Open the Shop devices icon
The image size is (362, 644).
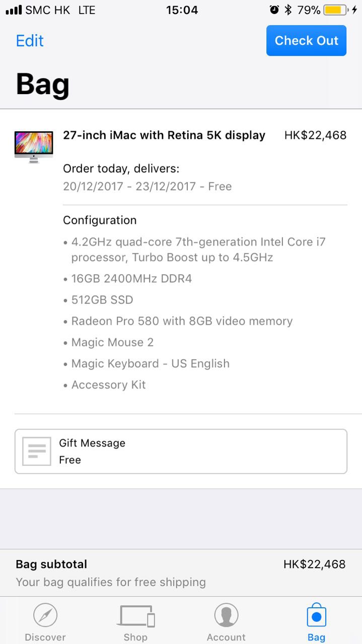click(x=135, y=615)
